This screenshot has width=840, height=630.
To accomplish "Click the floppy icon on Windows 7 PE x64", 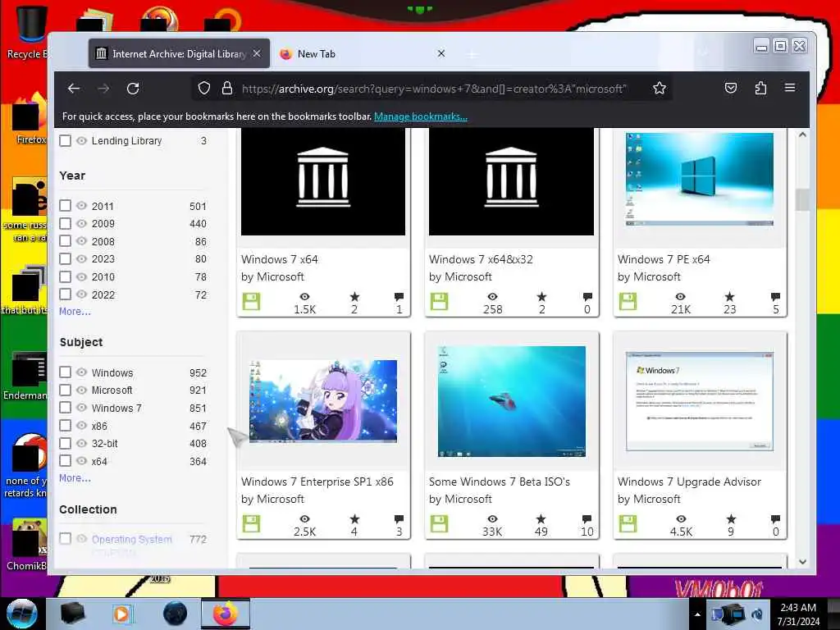I will tap(628, 302).
